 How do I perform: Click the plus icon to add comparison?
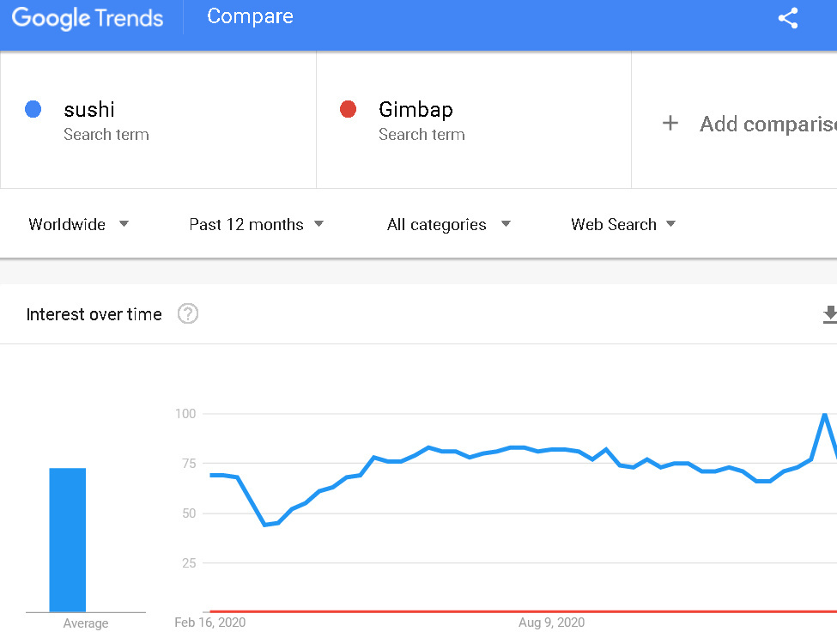tap(670, 124)
